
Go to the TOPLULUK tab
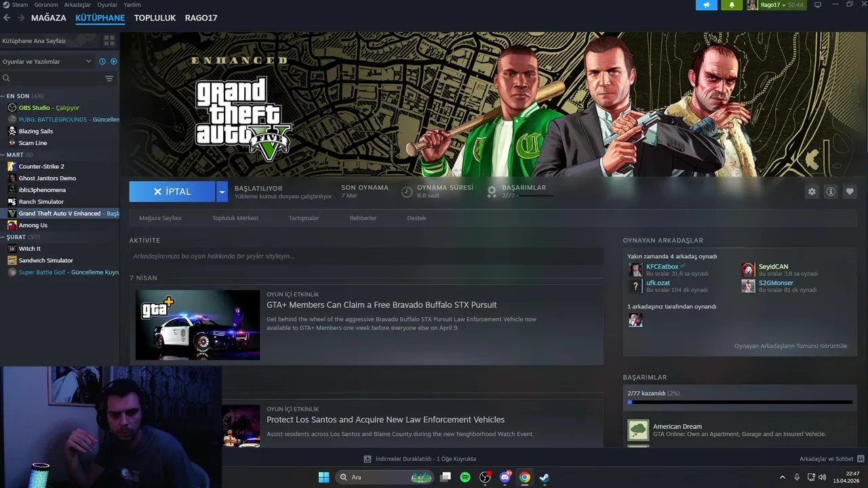pos(155,18)
